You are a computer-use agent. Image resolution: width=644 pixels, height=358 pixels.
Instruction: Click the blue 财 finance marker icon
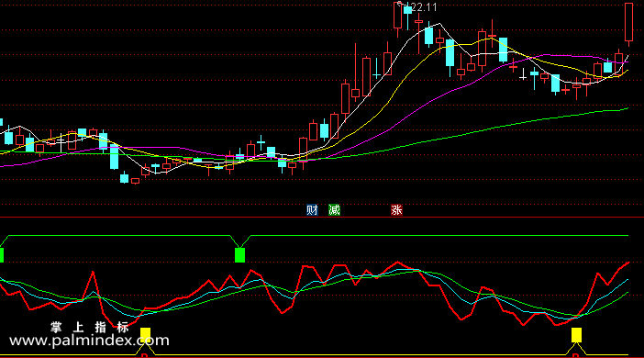click(312, 210)
